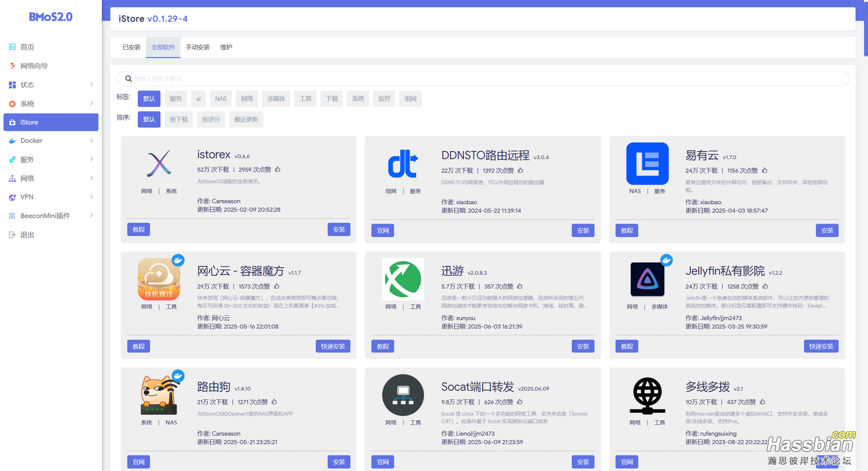The height and width of the screenshot is (471, 868).
Task: Click the BMoS2.0 logo
Action: pos(51,17)
